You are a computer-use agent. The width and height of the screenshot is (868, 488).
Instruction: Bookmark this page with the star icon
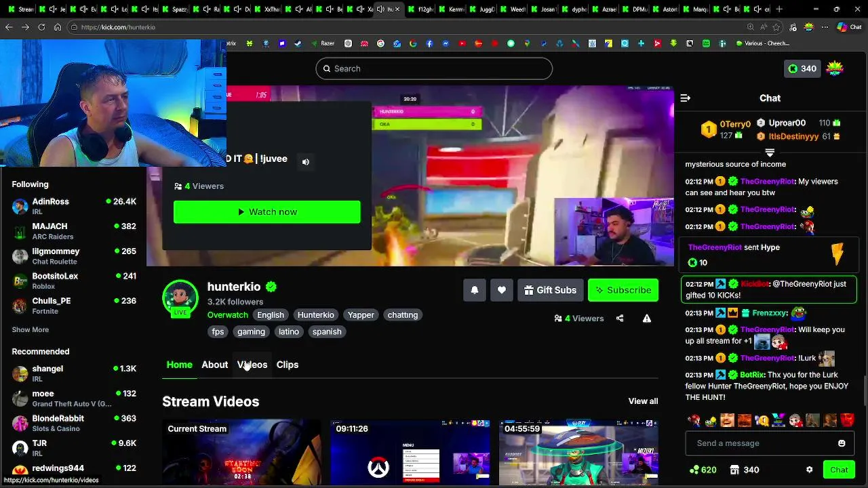click(776, 27)
